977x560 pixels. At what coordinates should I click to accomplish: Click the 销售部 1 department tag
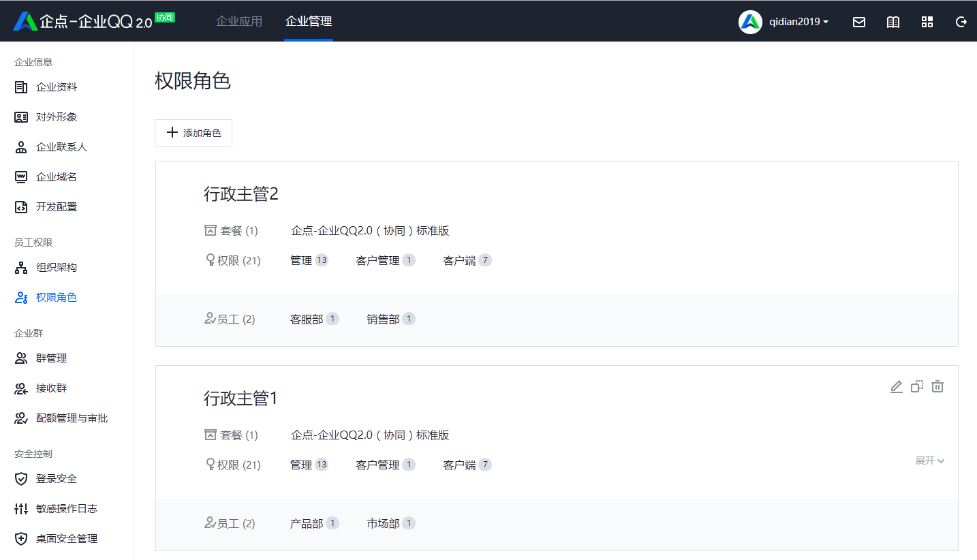[391, 319]
